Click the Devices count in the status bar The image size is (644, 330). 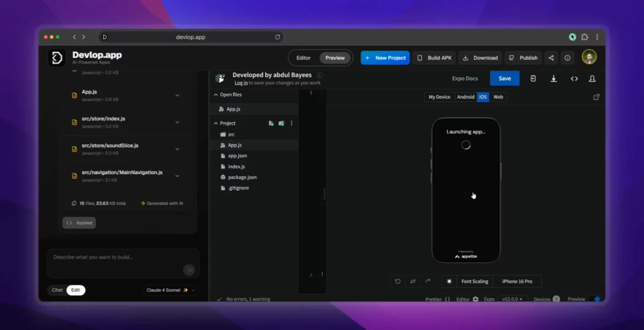click(x=546, y=299)
